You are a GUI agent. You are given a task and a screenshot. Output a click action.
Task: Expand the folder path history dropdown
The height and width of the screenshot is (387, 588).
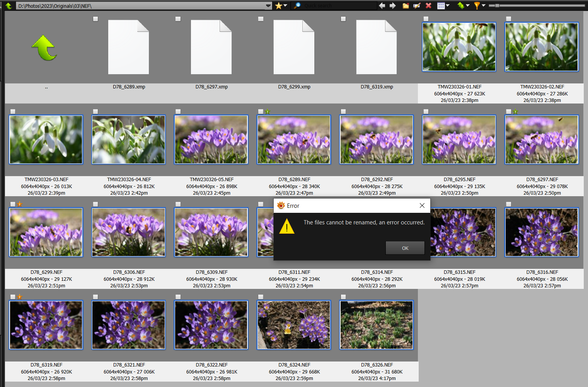click(268, 6)
